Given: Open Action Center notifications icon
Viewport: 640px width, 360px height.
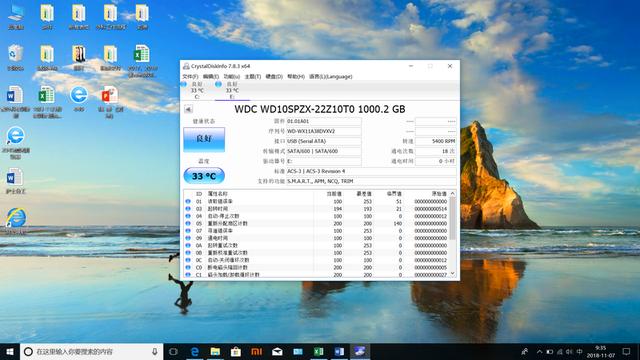Looking at the screenshot, I should (x=627, y=351).
